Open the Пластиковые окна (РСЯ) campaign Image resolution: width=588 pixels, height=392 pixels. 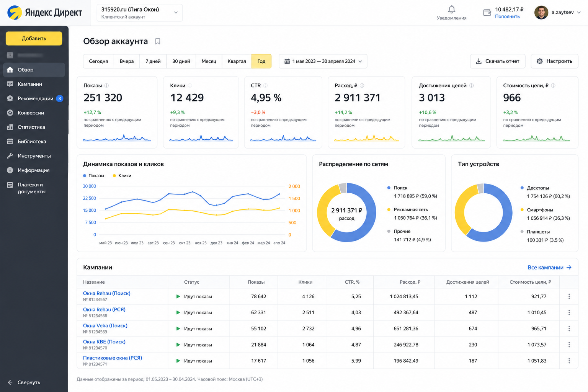(113, 358)
